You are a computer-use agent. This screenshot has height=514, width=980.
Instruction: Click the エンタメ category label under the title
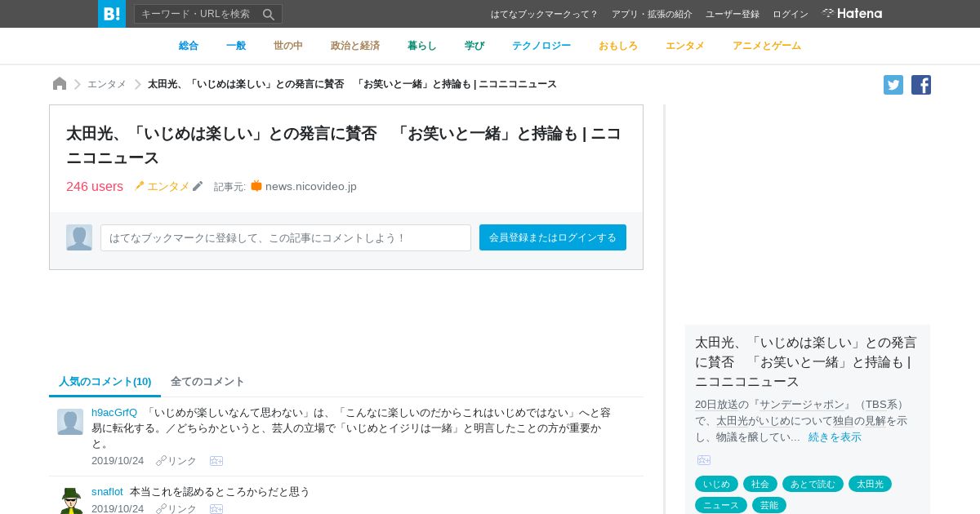click(x=168, y=186)
